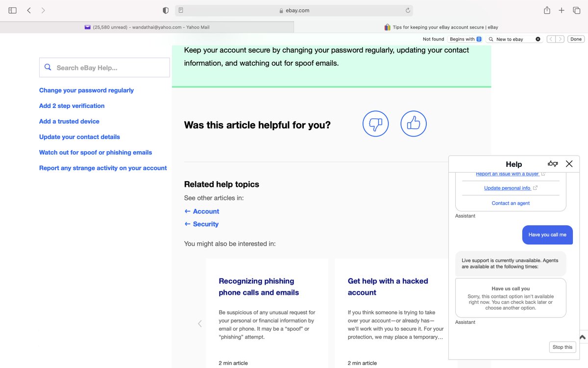Close the Help chat panel

pos(569,164)
